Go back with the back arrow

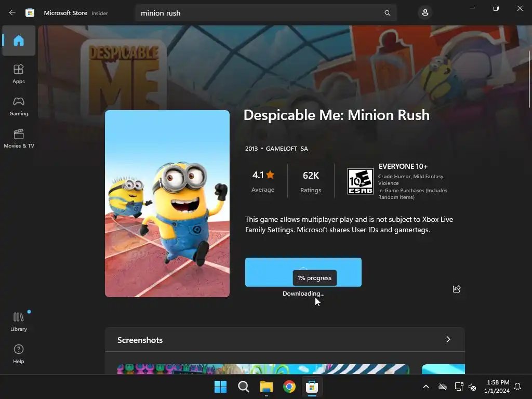click(x=12, y=12)
